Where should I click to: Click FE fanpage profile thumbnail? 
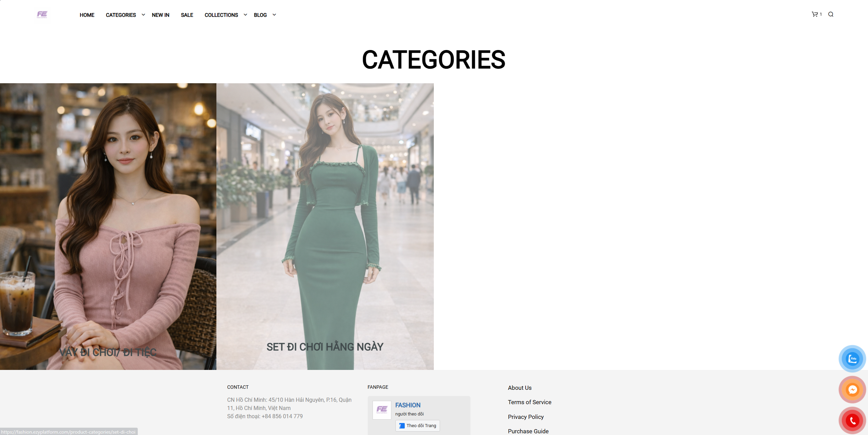(382, 410)
